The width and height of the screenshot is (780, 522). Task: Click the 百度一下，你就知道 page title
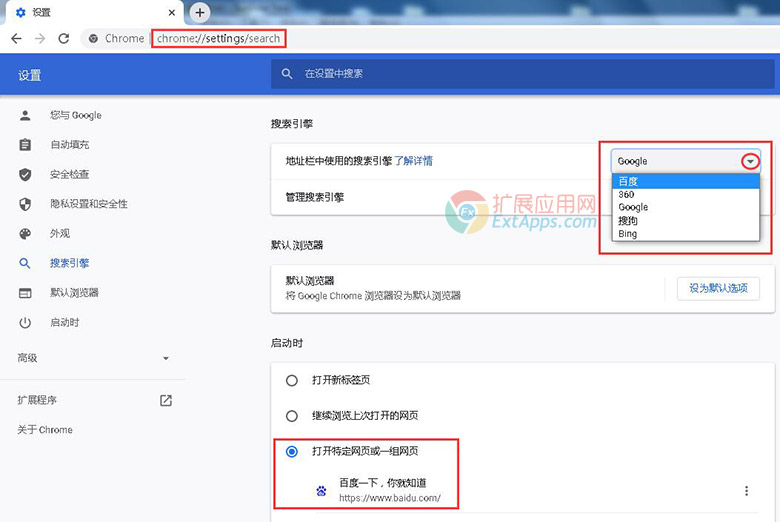tap(383, 483)
